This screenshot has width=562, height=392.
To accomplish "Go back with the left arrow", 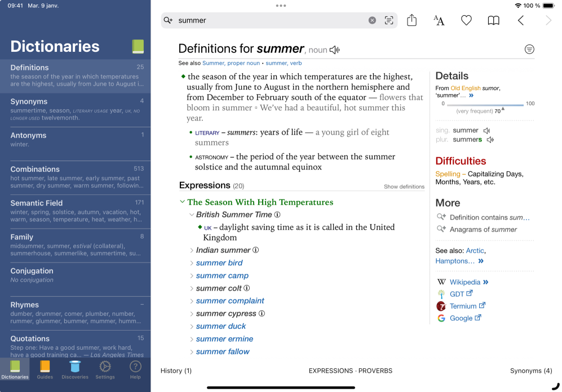I will tap(521, 20).
